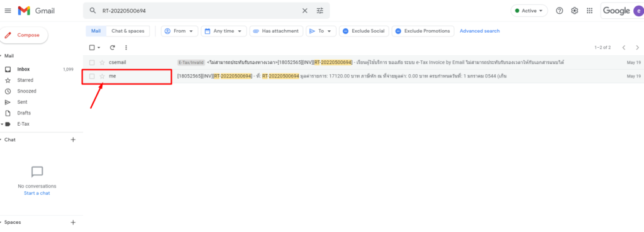Star the csemail message
The image size is (644, 232).
[103, 62]
